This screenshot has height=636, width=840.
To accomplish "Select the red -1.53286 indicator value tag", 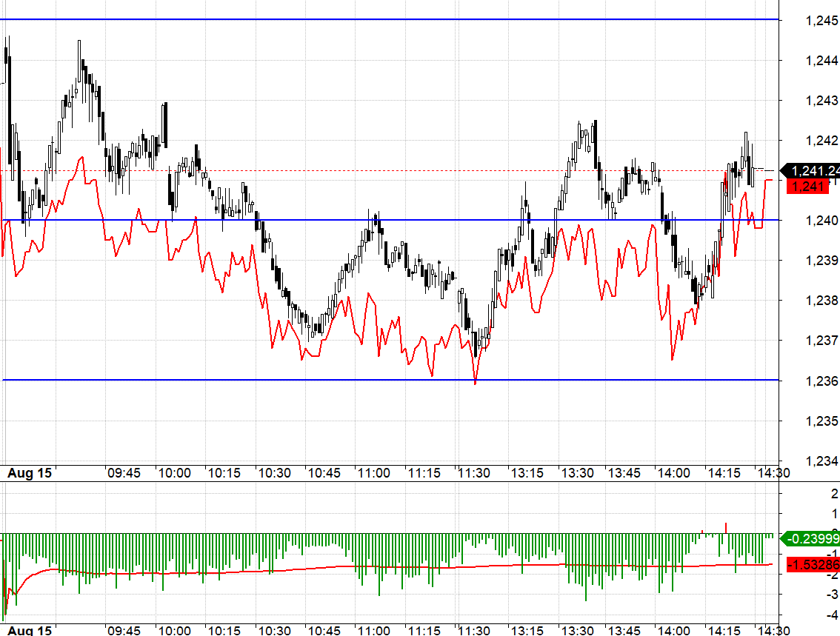I will [x=813, y=566].
